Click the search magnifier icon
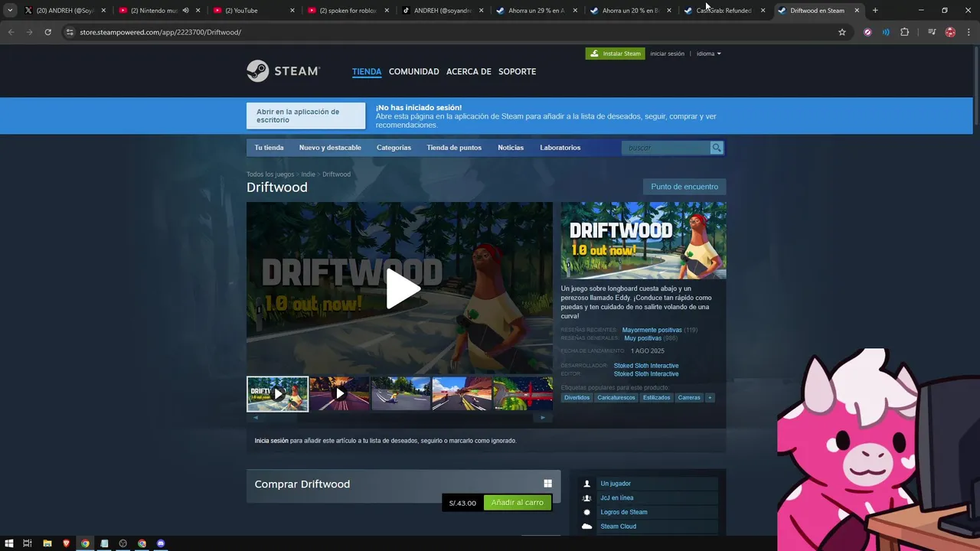This screenshot has width=980, height=551. pos(717,148)
